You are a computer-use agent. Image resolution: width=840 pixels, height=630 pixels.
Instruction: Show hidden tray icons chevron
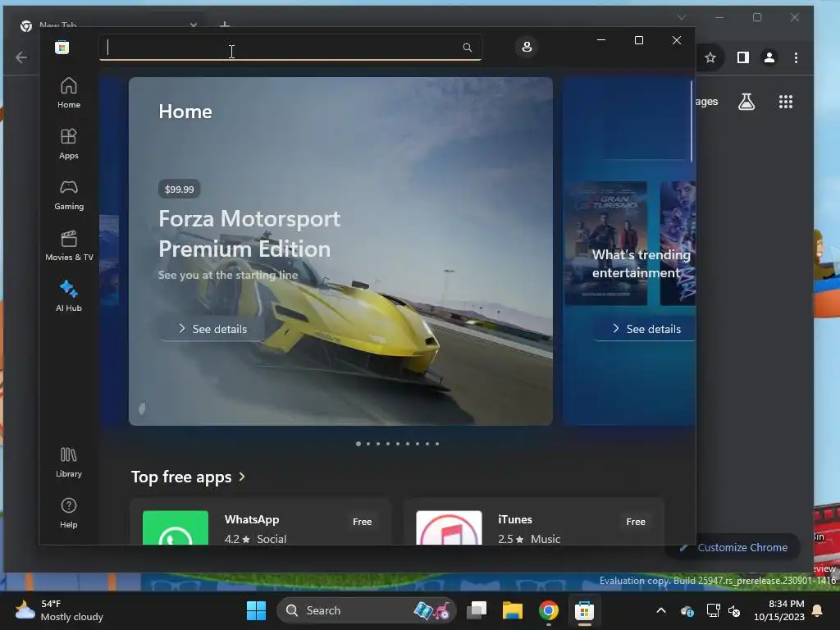(661, 610)
